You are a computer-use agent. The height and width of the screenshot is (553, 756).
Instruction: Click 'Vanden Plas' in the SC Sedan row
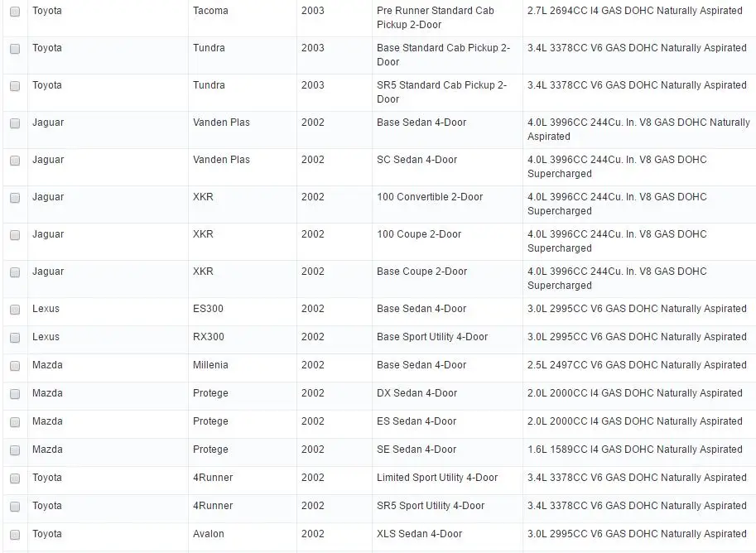(221, 160)
